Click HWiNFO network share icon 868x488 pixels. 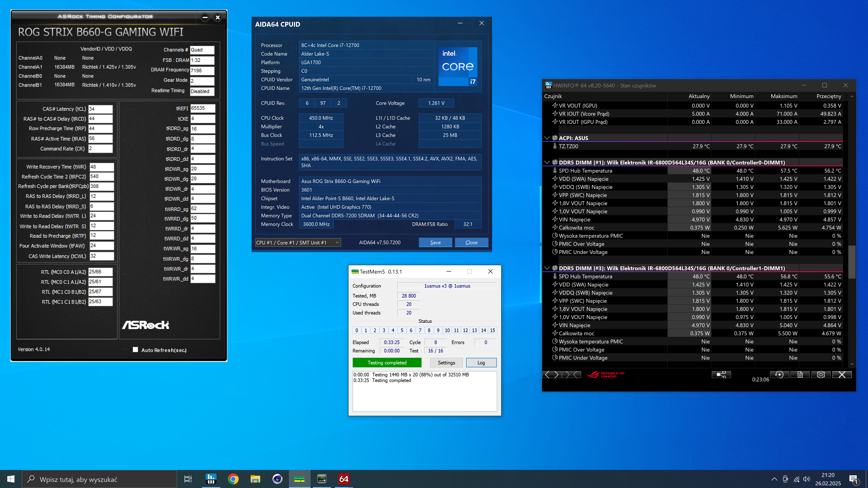(721, 375)
